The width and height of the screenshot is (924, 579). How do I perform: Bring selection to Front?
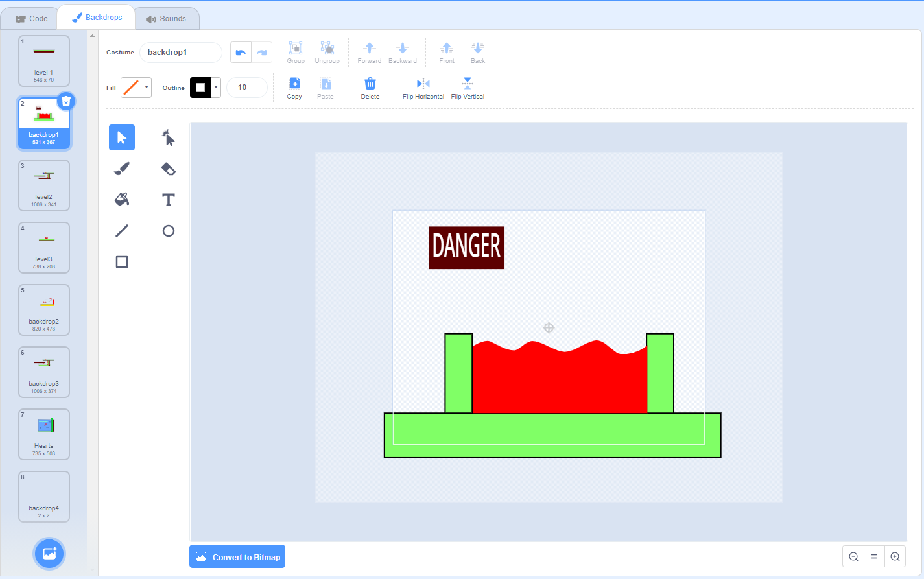tap(447, 53)
